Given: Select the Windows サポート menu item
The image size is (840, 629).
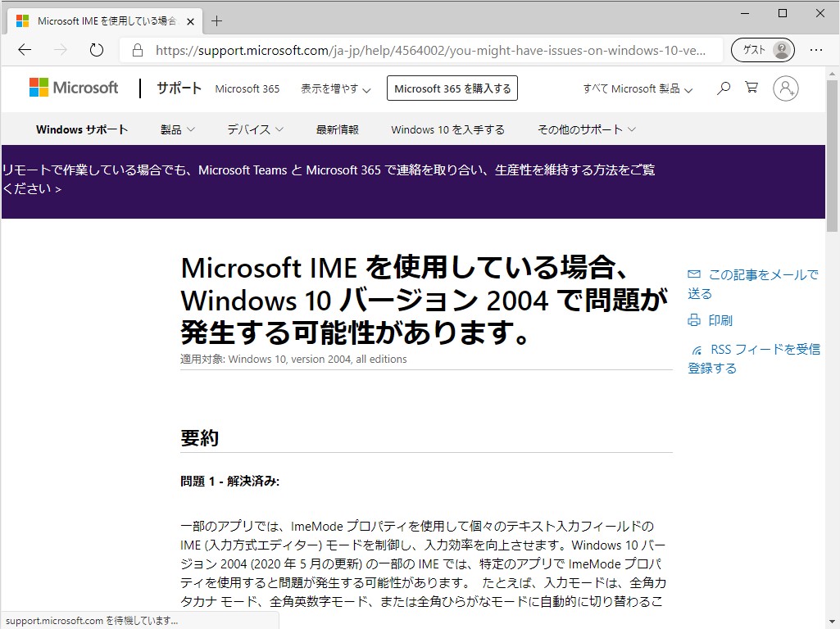Looking at the screenshot, I should tap(82, 129).
